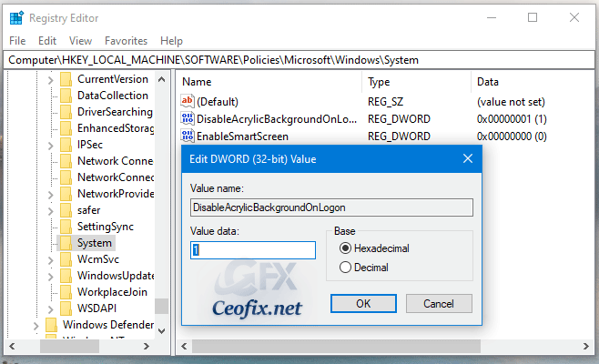The height and width of the screenshot is (364, 599).
Task: Click the System folder icon
Action: 66,243
